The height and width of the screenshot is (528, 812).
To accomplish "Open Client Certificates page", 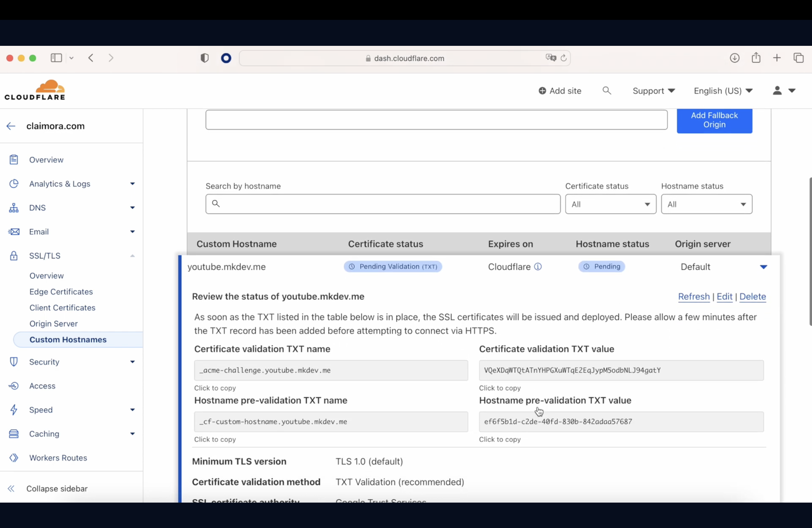I will click(x=62, y=308).
